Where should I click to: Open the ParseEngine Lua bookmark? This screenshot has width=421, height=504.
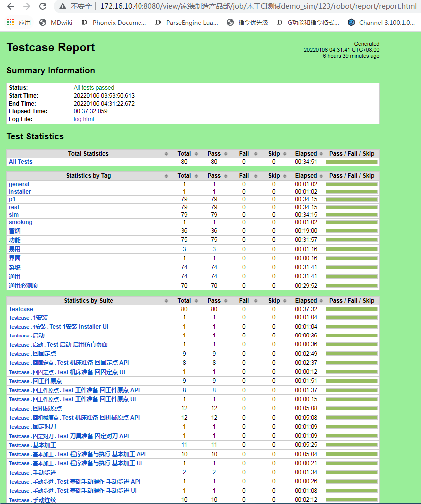pyautogui.click(x=186, y=22)
